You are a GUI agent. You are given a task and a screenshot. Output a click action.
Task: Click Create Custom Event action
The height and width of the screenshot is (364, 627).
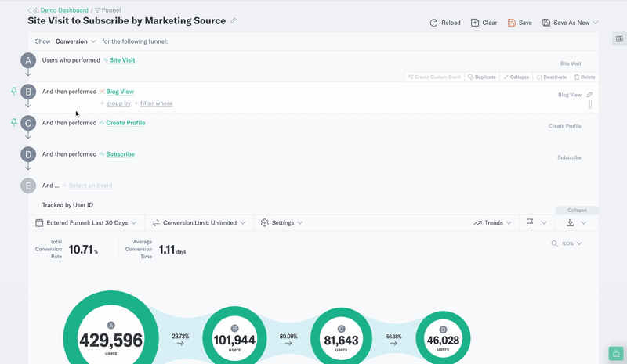click(x=434, y=77)
